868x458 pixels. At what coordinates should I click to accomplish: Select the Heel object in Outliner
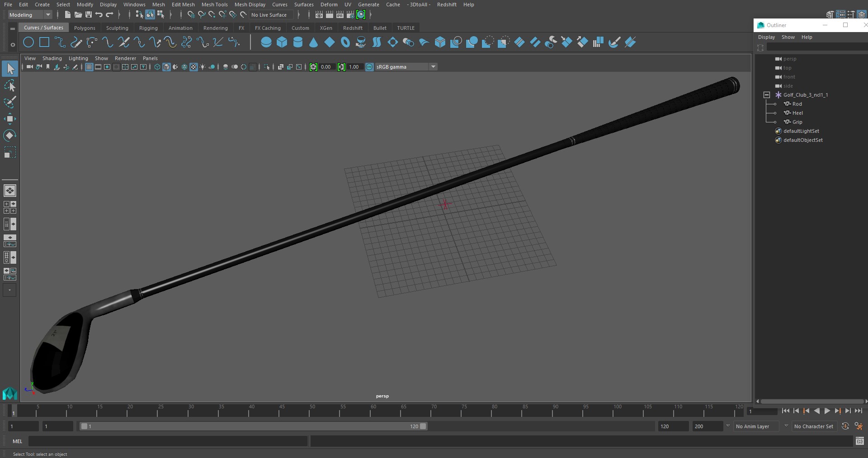[x=797, y=113]
